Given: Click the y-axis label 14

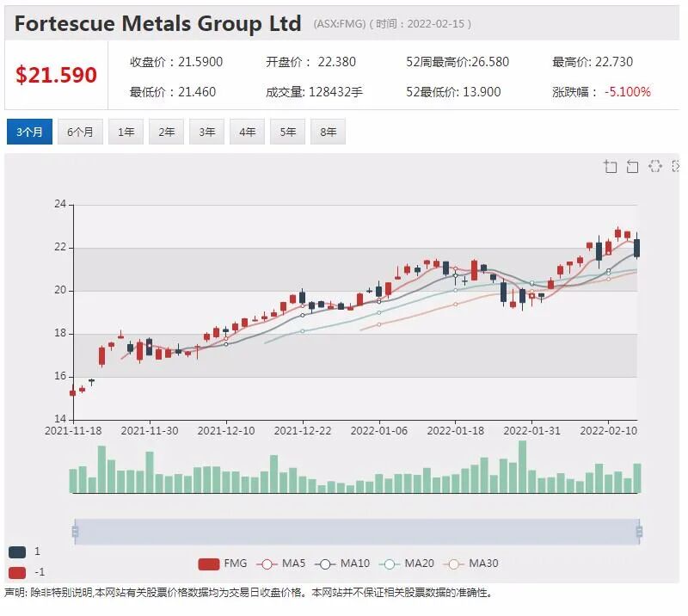Looking at the screenshot, I should pos(60,418).
